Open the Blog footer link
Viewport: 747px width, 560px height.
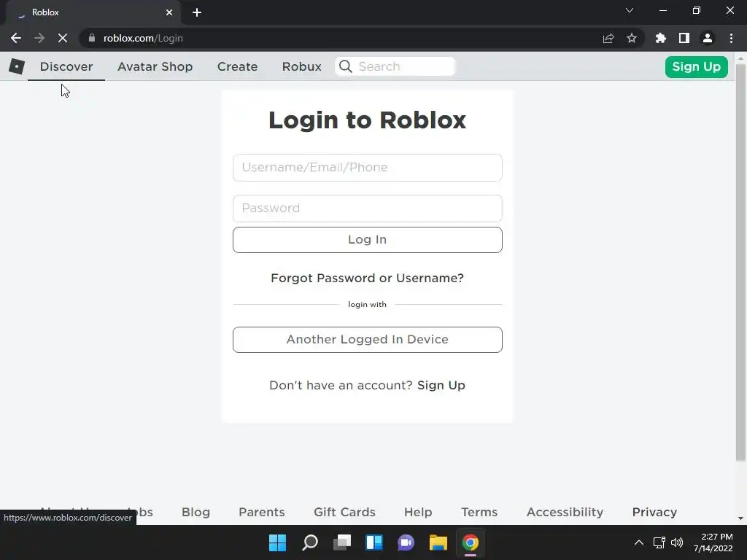[x=196, y=512]
